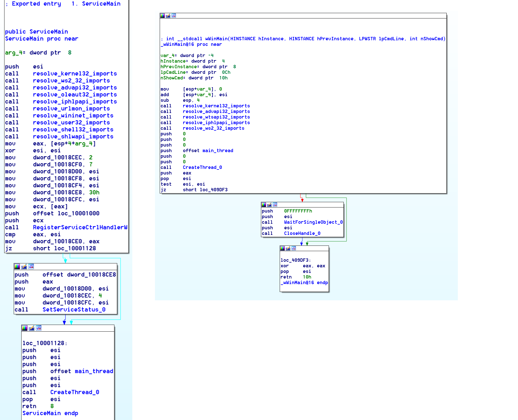This screenshot has width=518, height=420.
Task: Click resolve_kernel32_imports call in ServiceMain
Action: pyautogui.click(x=75, y=74)
